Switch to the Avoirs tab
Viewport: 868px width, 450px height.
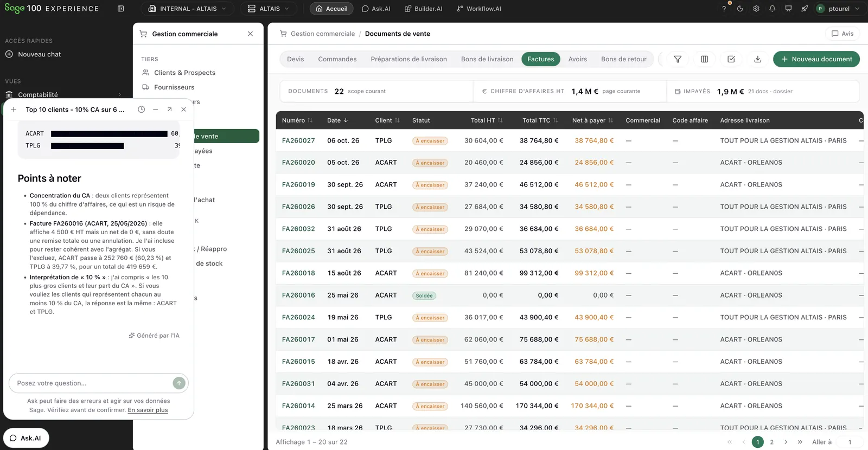pos(578,59)
